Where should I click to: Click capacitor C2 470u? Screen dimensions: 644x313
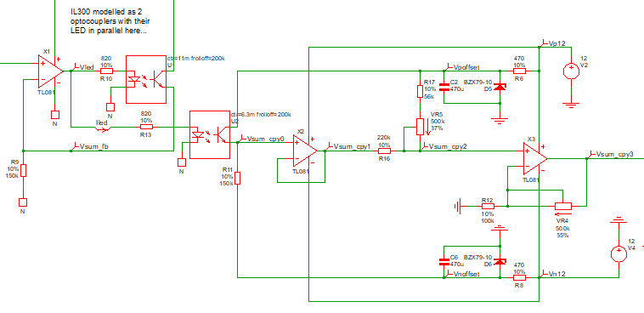click(444, 87)
